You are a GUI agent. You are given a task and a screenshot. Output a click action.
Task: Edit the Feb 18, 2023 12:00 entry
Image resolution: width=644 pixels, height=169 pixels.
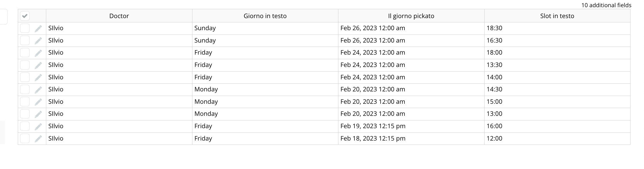pos(38,139)
